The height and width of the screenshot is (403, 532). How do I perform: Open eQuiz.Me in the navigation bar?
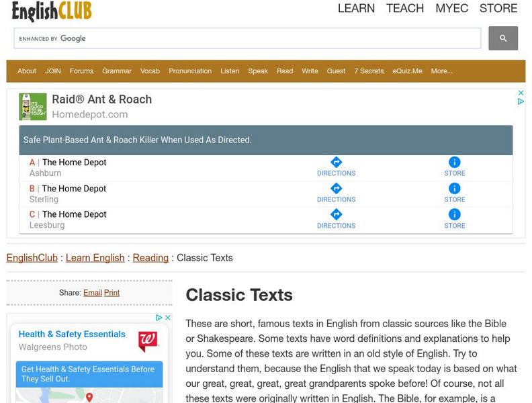(x=407, y=71)
